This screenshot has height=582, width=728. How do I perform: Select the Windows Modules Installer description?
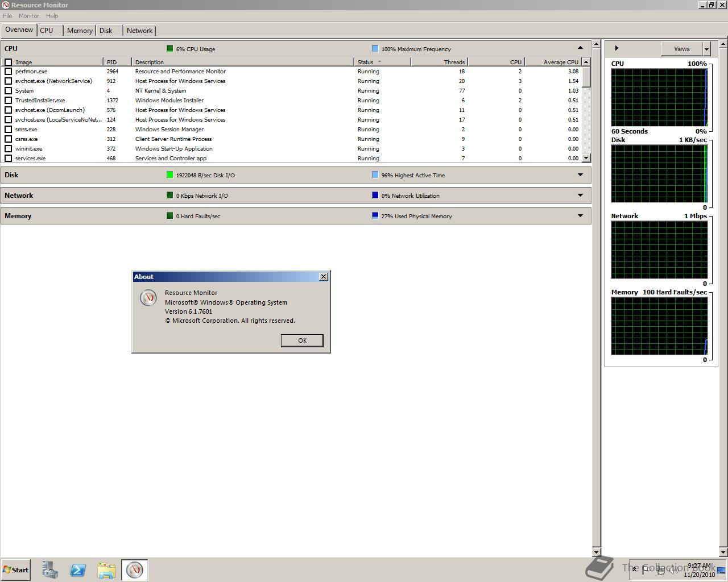[x=169, y=101]
